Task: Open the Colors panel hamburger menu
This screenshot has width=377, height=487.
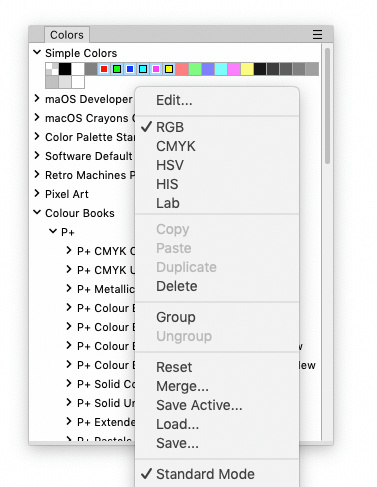Action: [x=317, y=34]
